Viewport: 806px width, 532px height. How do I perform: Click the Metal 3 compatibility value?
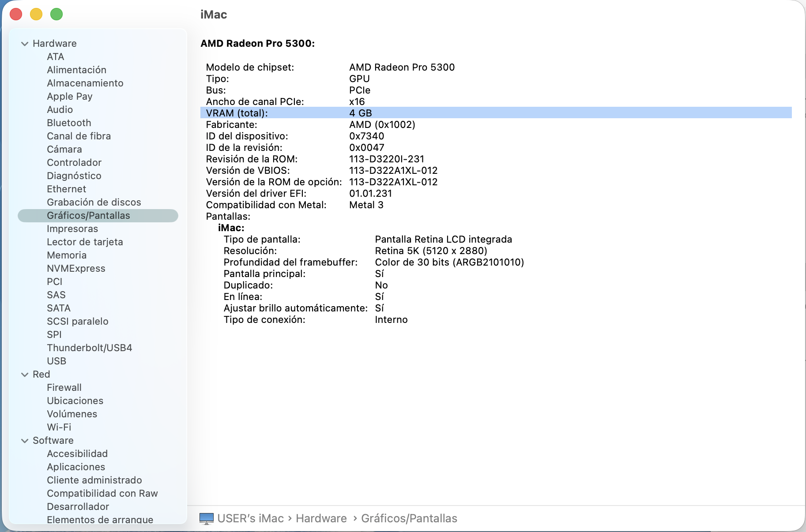pyautogui.click(x=366, y=205)
